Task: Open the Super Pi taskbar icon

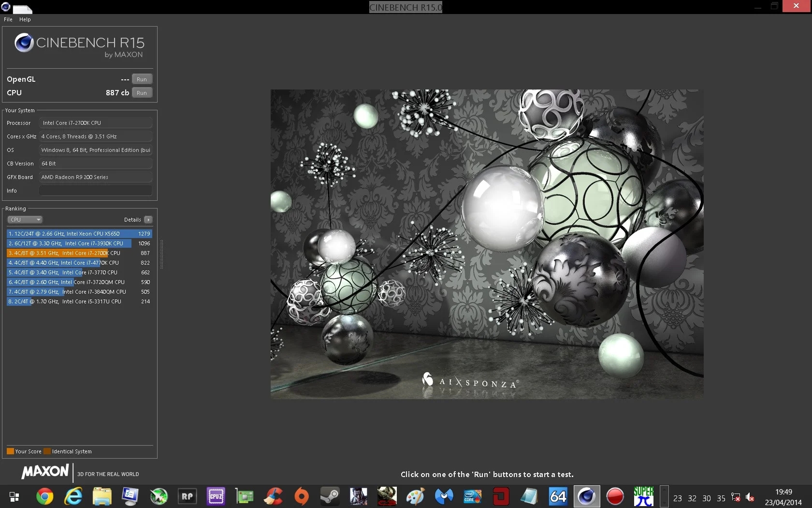Action: pos(644,496)
